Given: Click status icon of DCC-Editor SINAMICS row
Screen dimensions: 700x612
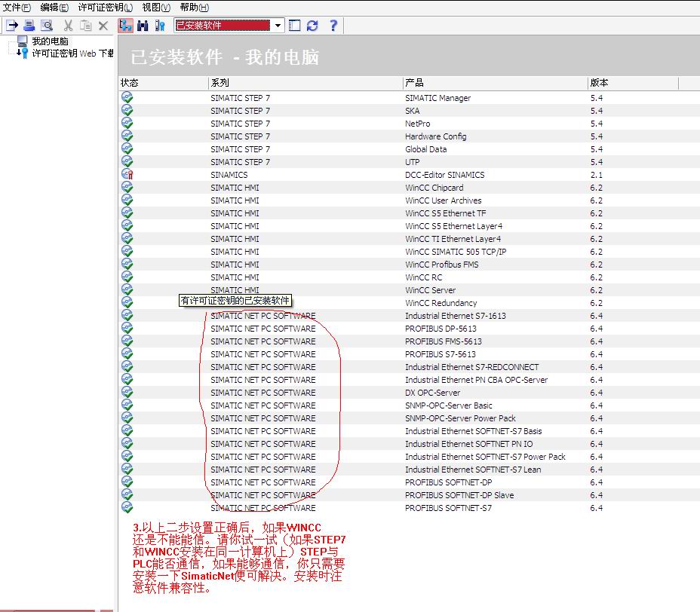Looking at the screenshot, I should click(127, 174).
